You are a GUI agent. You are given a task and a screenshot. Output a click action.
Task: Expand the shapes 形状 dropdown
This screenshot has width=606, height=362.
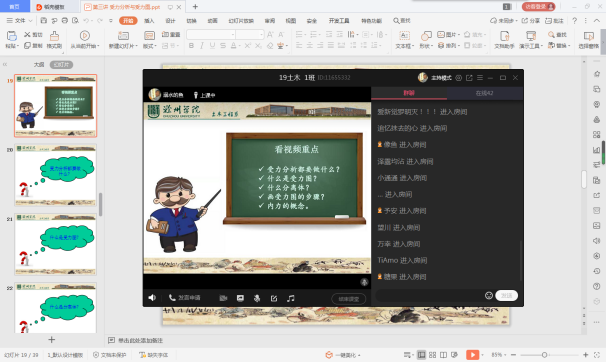tap(431, 46)
